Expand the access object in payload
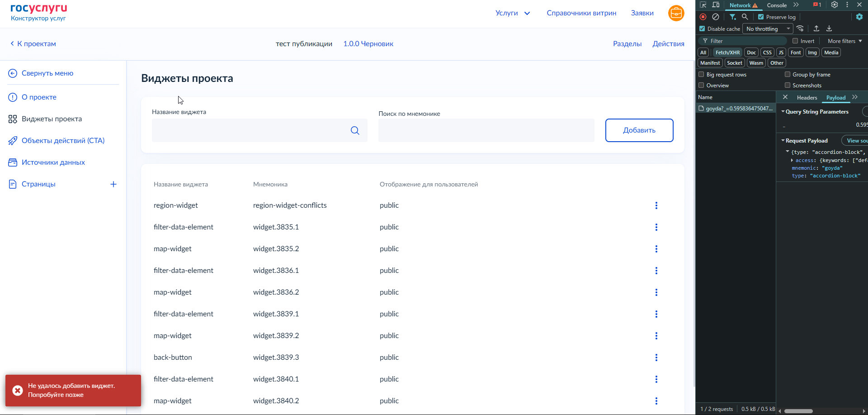 (x=792, y=160)
